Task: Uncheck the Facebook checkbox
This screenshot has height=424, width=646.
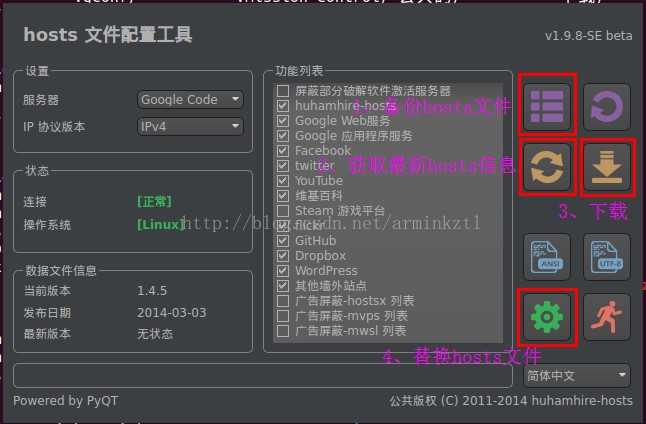Action: coord(283,151)
